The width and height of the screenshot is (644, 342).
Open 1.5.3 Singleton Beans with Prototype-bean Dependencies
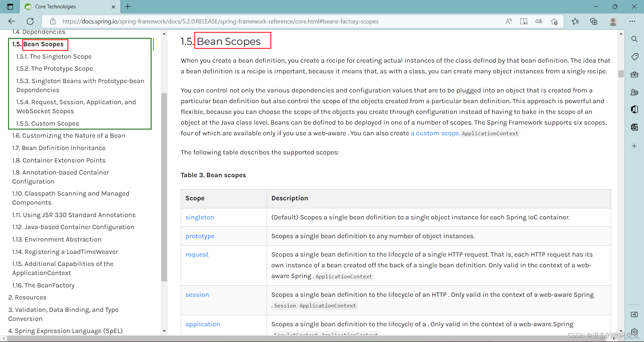(80, 85)
